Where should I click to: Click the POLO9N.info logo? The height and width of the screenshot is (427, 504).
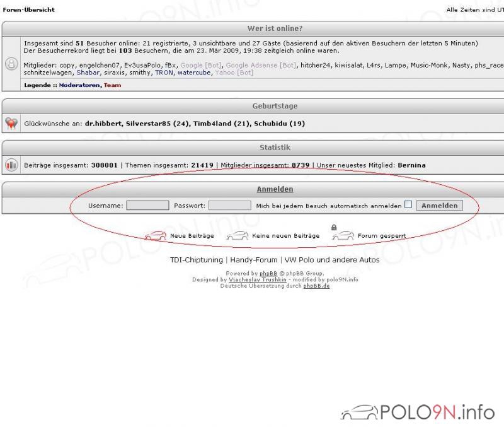pyautogui.click(x=417, y=412)
